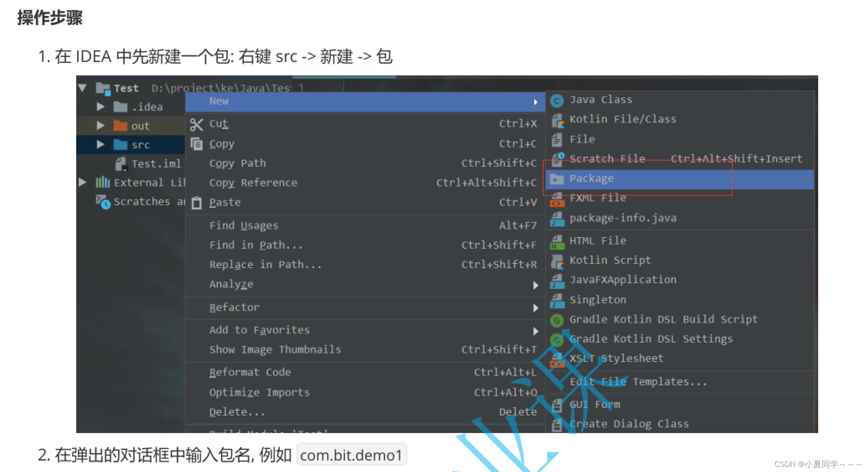This screenshot has height=472, width=868.
Task: Click the Kotlin Script icon
Action: click(x=557, y=261)
